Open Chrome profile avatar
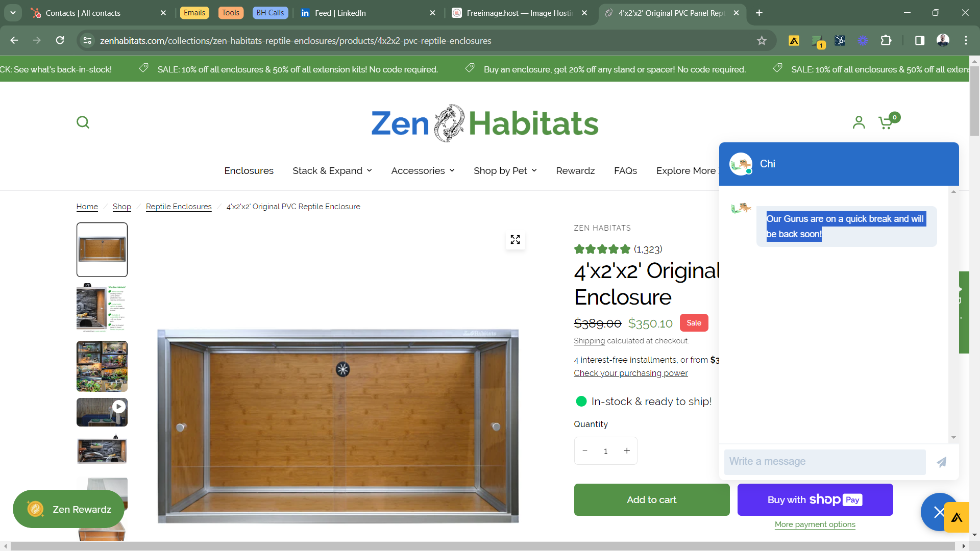Image resolution: width=980 pixels, height=551 pixels. coord(943,40)
